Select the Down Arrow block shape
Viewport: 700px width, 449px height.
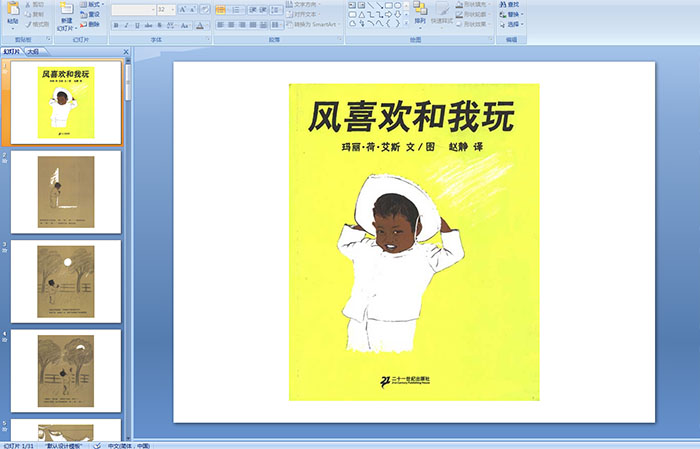(397, 14)
